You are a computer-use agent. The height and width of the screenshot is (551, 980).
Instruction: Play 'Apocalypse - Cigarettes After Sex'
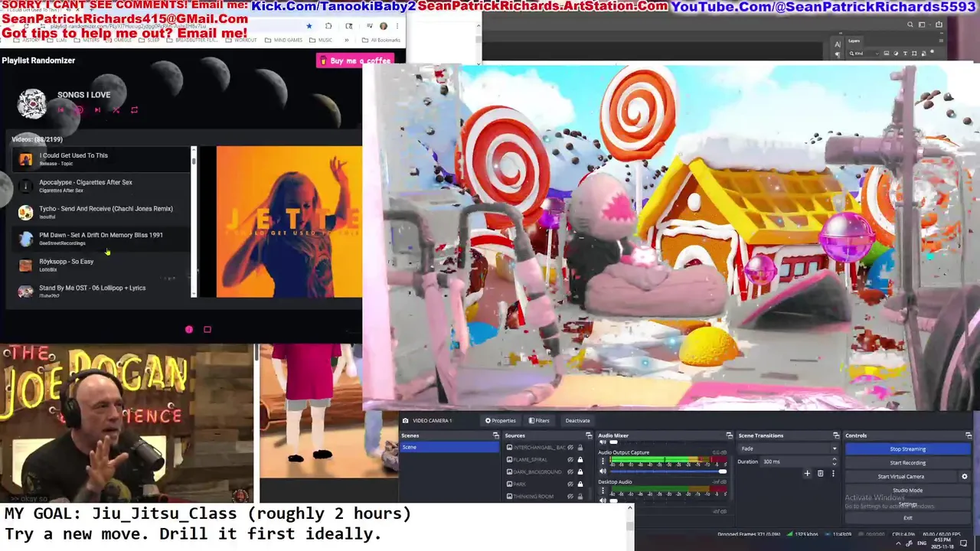pos(100,186)
